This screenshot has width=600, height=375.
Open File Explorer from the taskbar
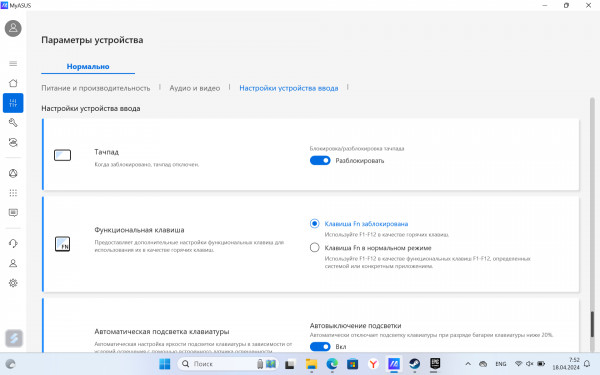click(x=311, y=364)
